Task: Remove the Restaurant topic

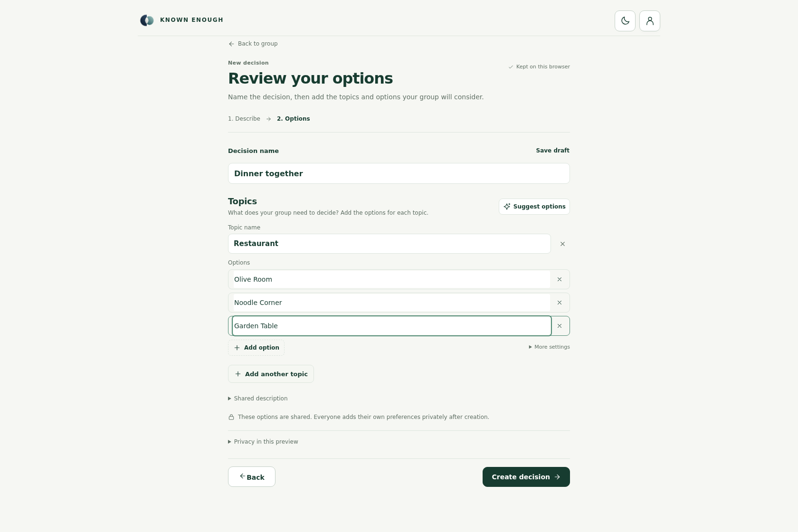Action: coord(562,244)
